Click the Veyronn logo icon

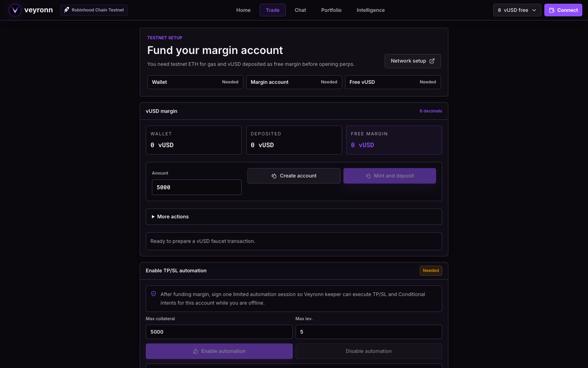tap(15, 10)
